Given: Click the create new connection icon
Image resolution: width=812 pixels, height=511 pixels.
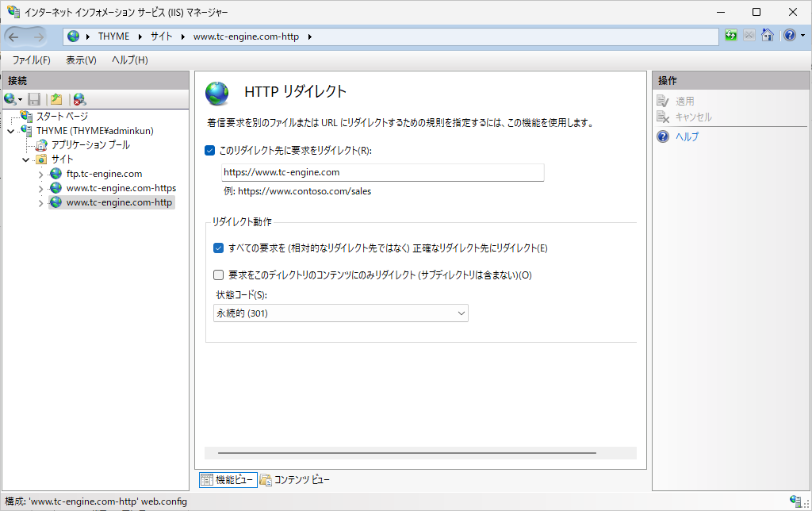Looking at the screenshot, I should [10, 99].
